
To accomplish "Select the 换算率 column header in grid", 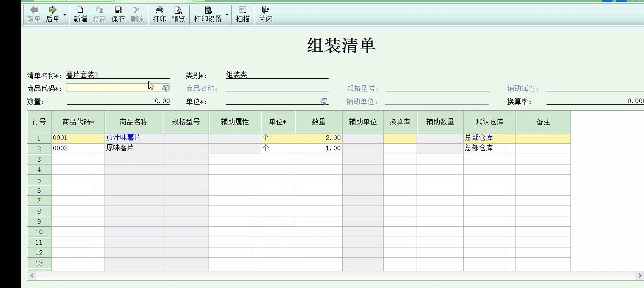I will [400, 122].
